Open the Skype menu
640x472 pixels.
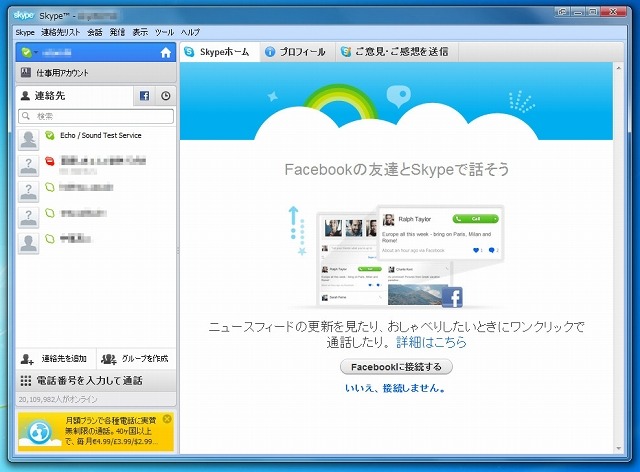coord(25,32)
